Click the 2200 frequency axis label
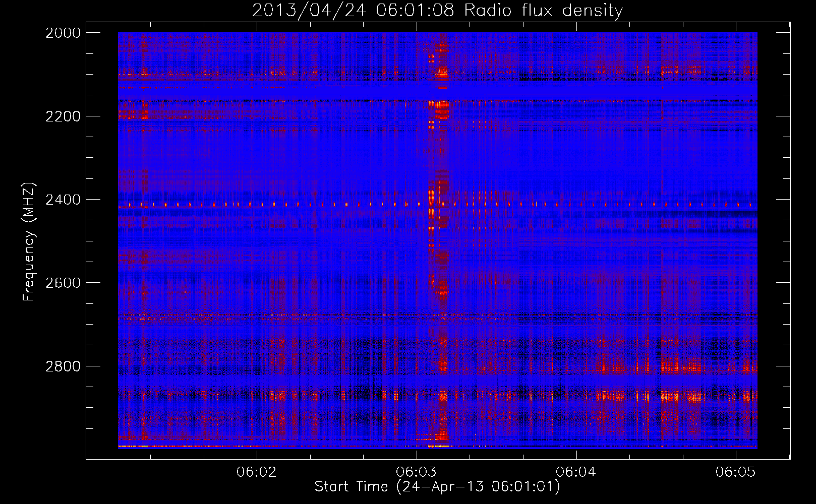This screenshot has height=504, width=816. pos(63,116)
